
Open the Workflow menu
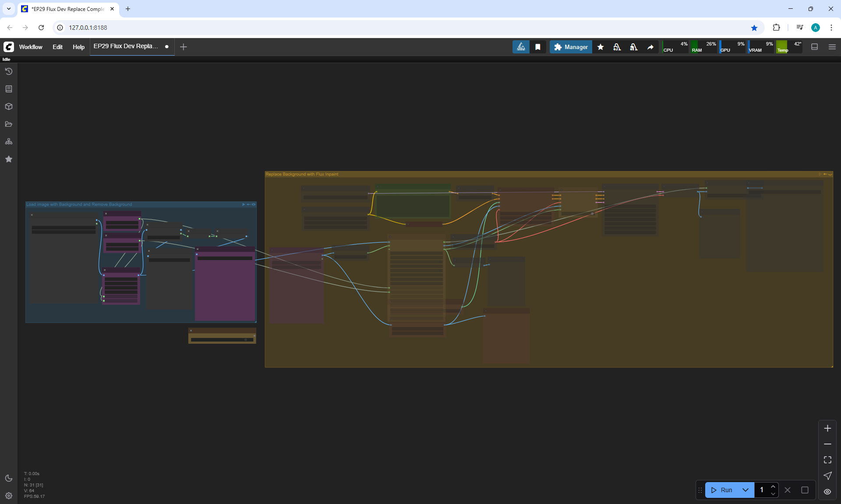[31, 47]
